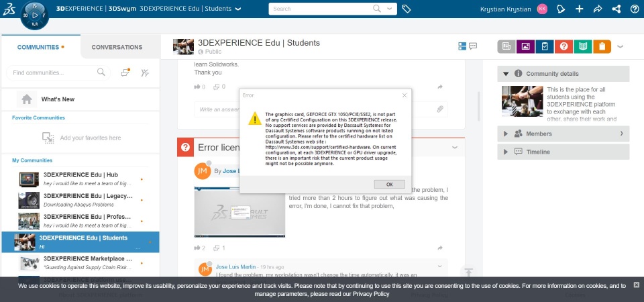
Task: Open 3DEXPERIENCE Edu | Hub community
Action: coord(81,179)
